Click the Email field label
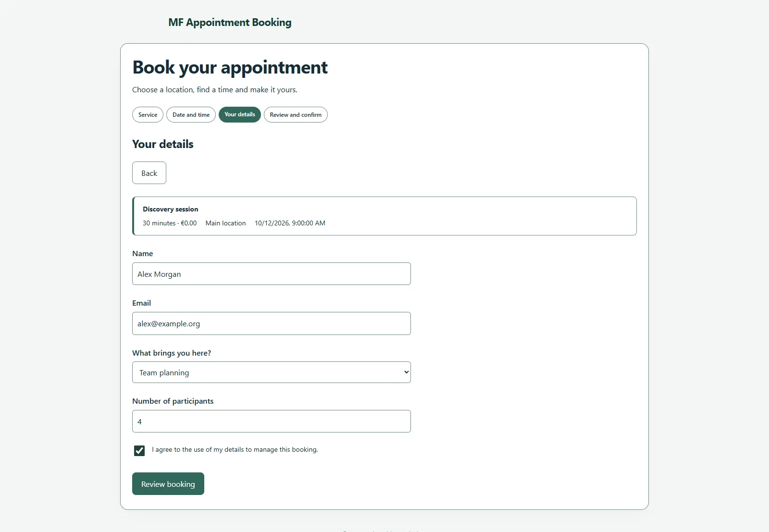Screen dimensions: 769x532 pos(141,303)
